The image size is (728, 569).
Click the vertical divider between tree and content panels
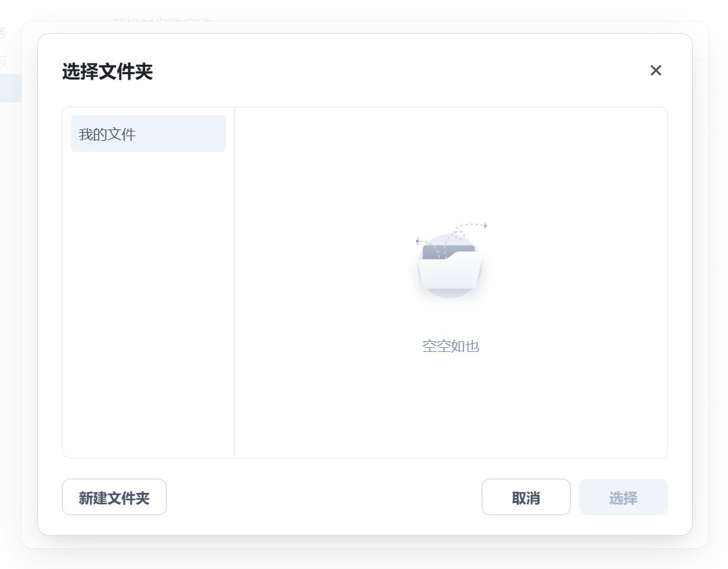(234, 283)
